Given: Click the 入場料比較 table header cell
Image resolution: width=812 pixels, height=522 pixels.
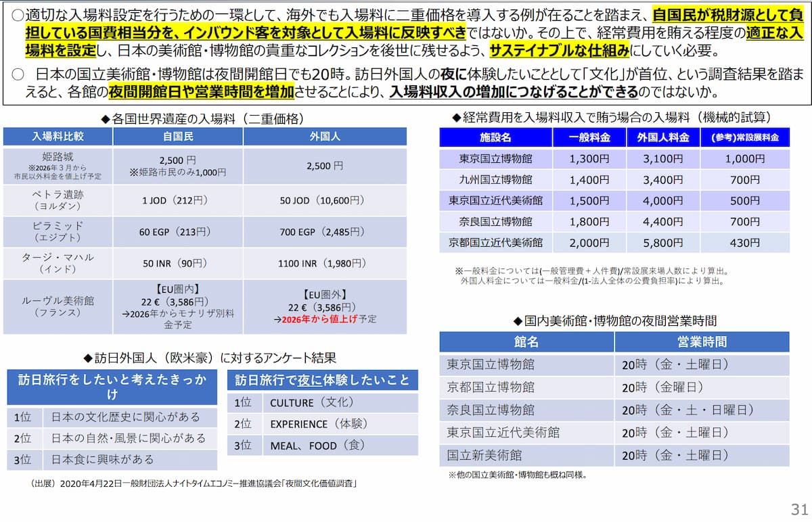Looking at the screenshot, I should point(58,137).
